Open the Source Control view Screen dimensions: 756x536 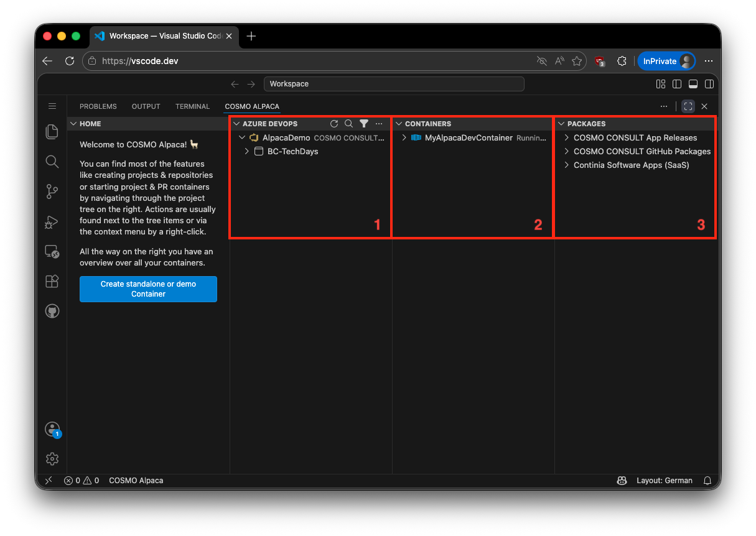[52, 192]
